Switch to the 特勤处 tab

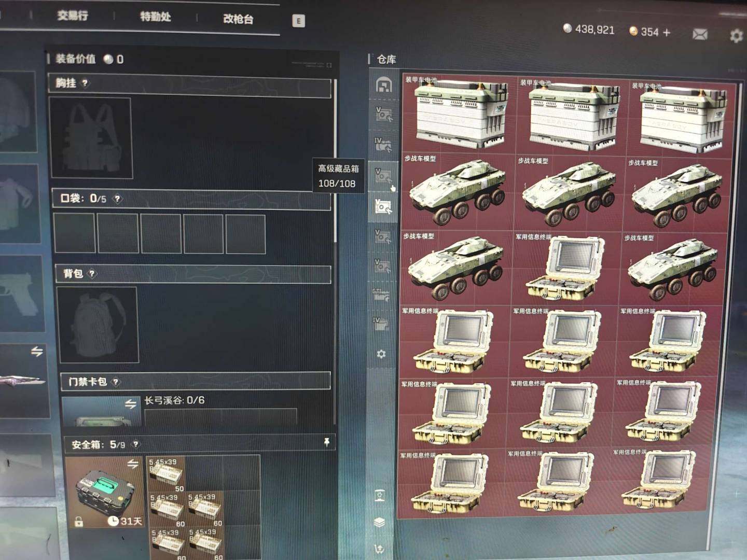pos(155,17)
